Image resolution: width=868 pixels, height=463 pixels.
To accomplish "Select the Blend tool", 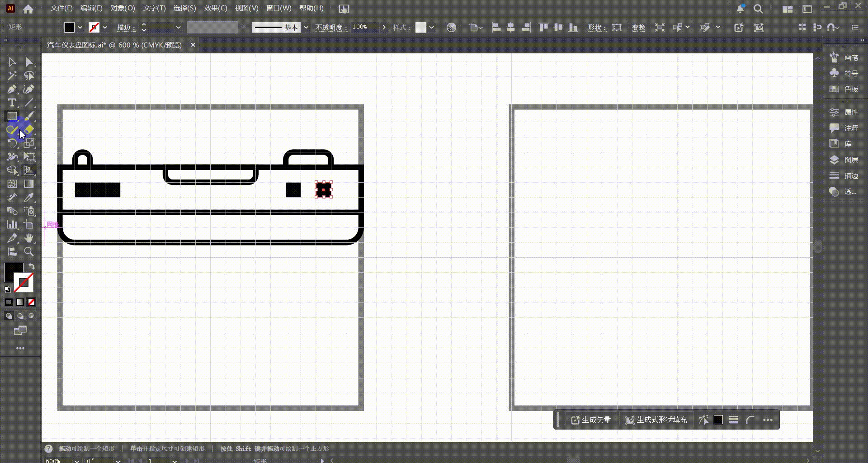I will tap(12, 211).
